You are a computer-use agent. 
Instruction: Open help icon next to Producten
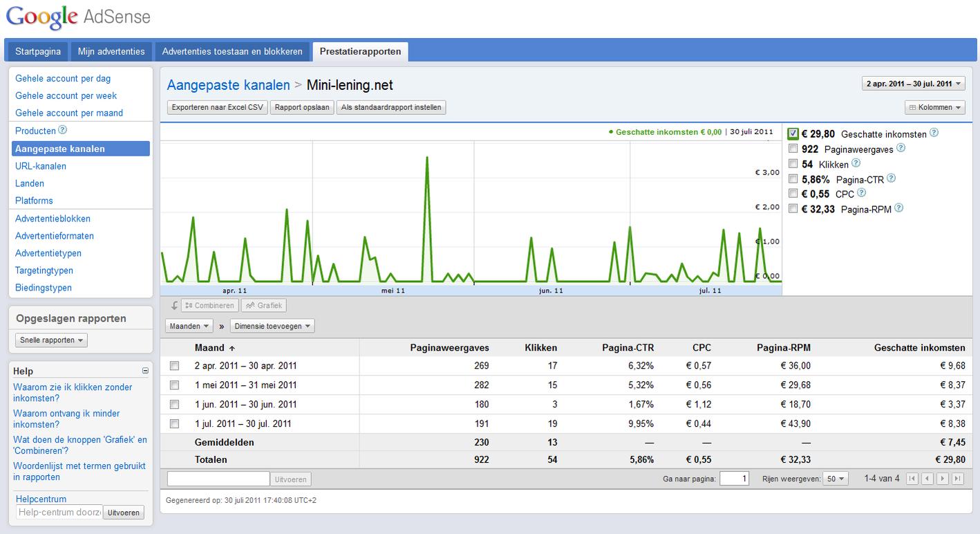[x=62, y=130]
